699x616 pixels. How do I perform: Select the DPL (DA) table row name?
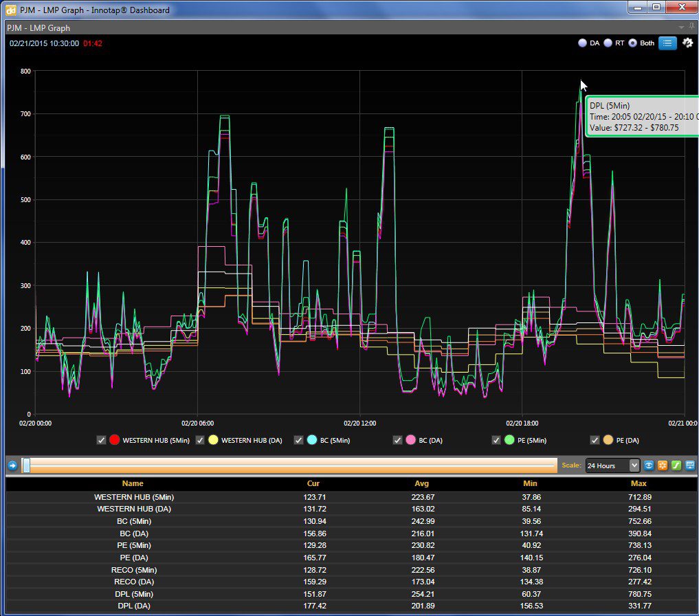(134, 606)
